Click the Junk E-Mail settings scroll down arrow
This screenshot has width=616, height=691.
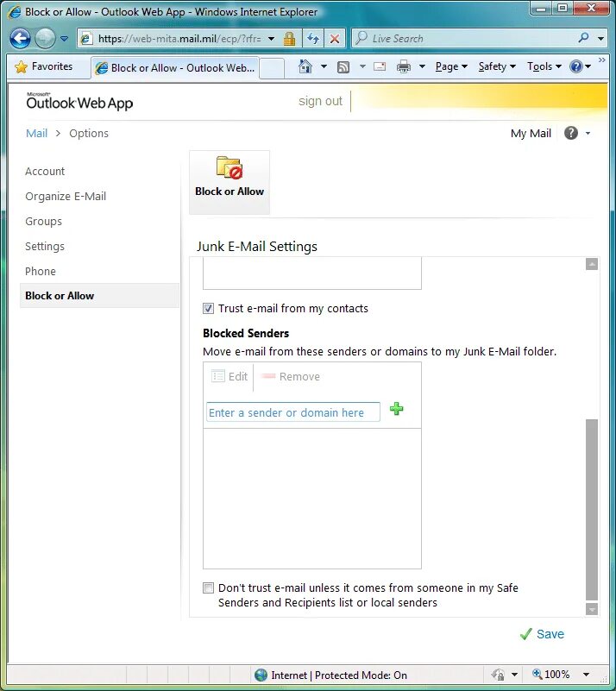click(592, 609)
